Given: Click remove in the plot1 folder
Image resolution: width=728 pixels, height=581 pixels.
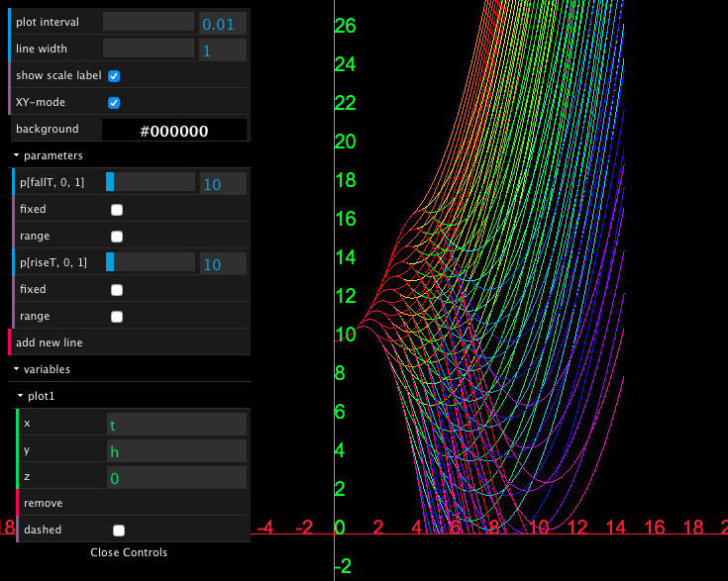Looking at the screenshot, I should pyautogui.click(x=44, y=504).
